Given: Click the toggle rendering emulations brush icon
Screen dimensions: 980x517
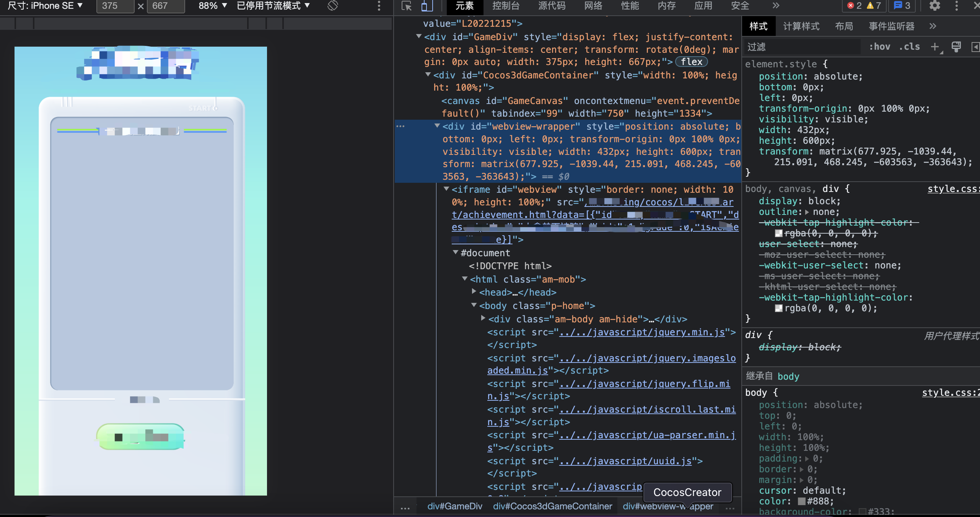Looking at the screenshot, I should point(956,47).
